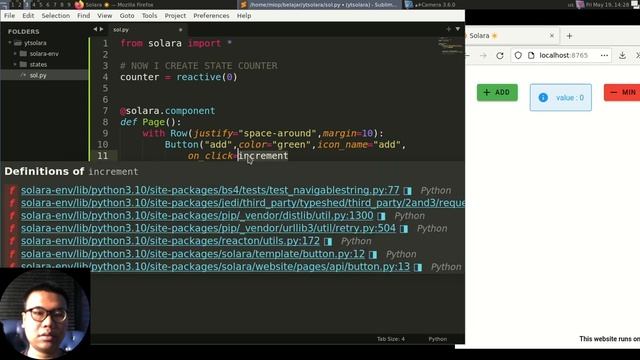The image size is (640, 360).
Task: Click the symbol icon beside test_navigablestring.py
Action: click(x=12, y=190)
